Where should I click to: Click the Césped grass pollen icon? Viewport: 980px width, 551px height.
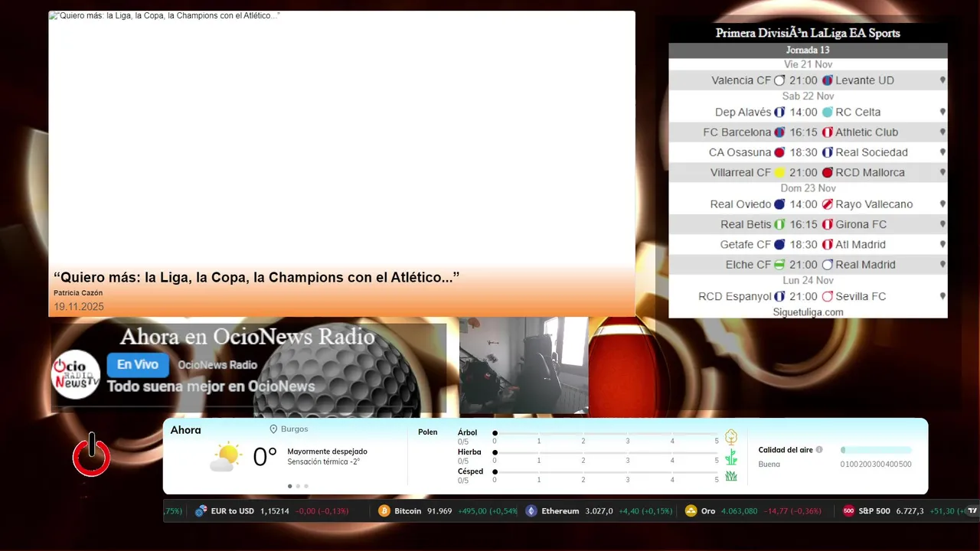click(731, 476)
